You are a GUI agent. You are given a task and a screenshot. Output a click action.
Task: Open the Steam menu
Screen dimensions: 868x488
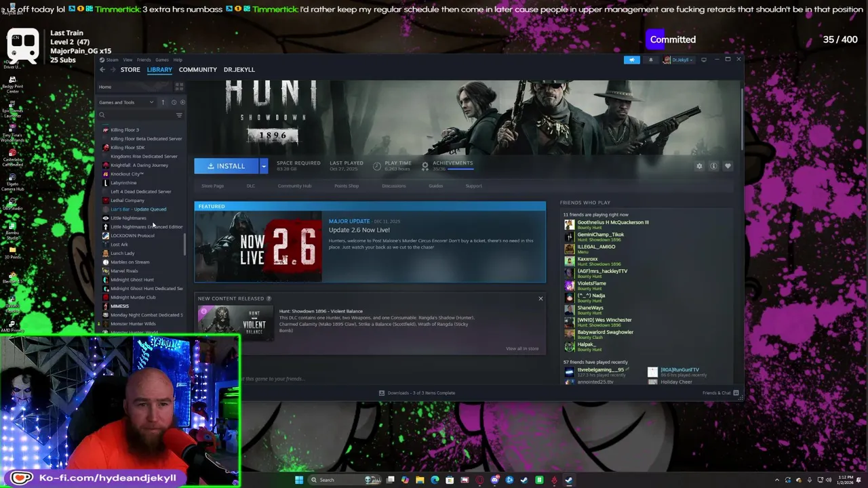click(x=111, y=60)
